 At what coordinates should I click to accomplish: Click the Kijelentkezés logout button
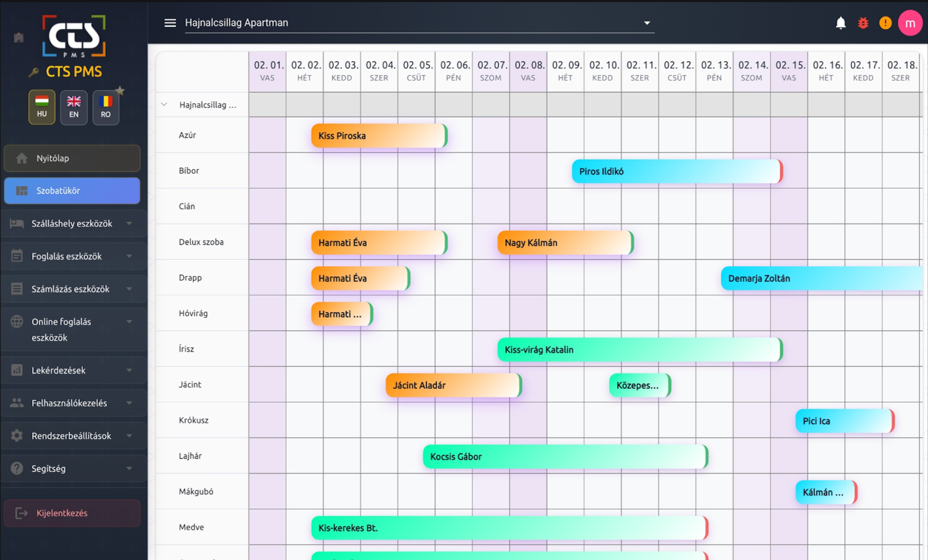pyautogui.click(x=72, y=513)
